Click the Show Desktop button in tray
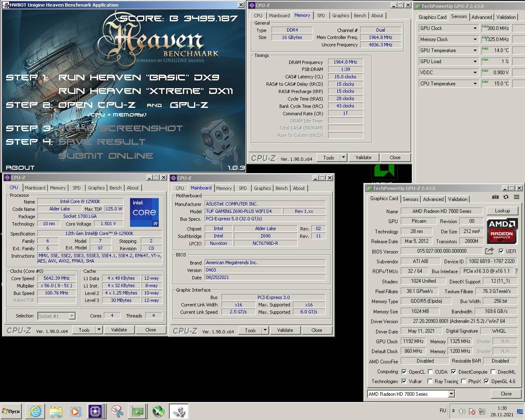This screenshot has width=525, height=420. [x=520, y=411]
